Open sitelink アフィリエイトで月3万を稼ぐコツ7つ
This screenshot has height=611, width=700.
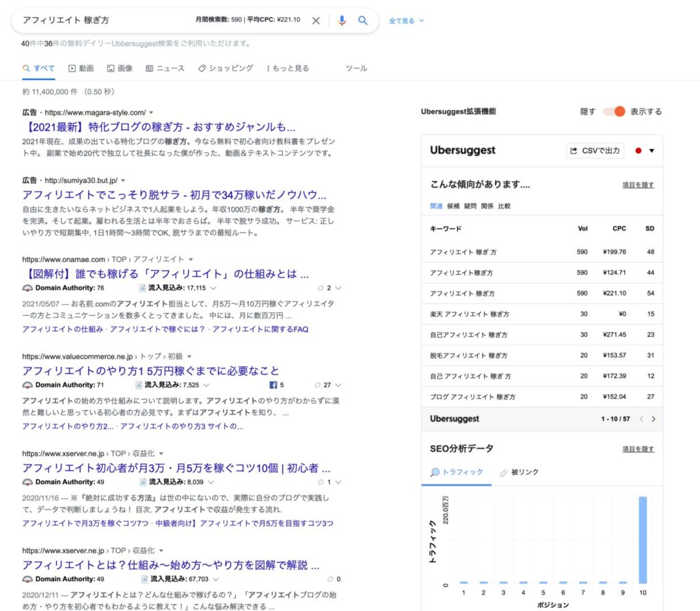(85, 524)
